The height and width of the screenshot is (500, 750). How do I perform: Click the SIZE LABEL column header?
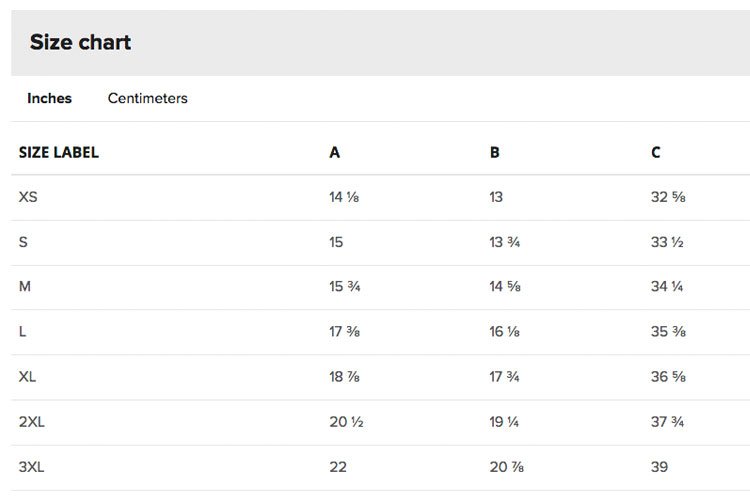[x=59, y=152]
